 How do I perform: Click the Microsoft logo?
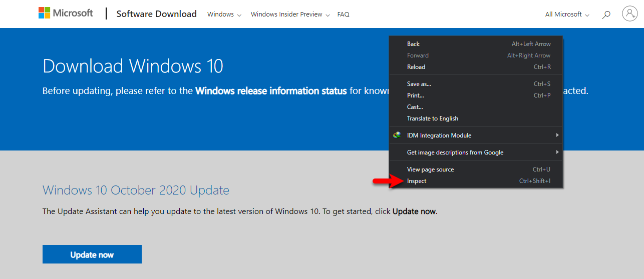(x=66, y=13)
